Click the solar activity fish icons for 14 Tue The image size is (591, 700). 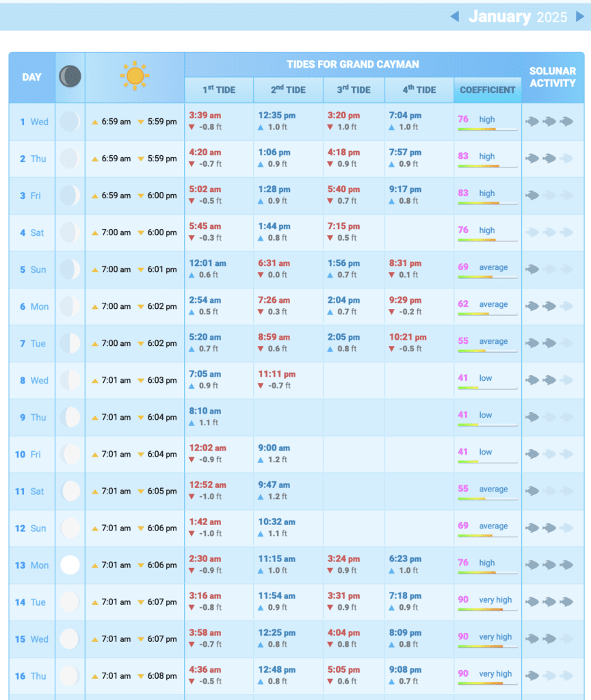point(549,602)
